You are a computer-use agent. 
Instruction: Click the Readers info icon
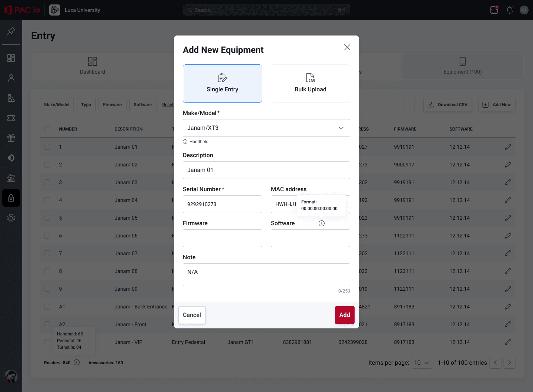tap(77, 362)
